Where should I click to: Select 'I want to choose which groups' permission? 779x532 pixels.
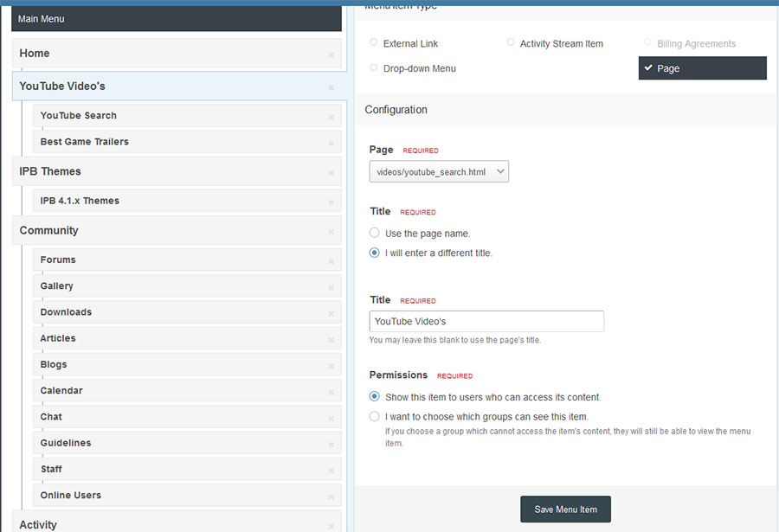pyautogui.click(x=374, y=416)
